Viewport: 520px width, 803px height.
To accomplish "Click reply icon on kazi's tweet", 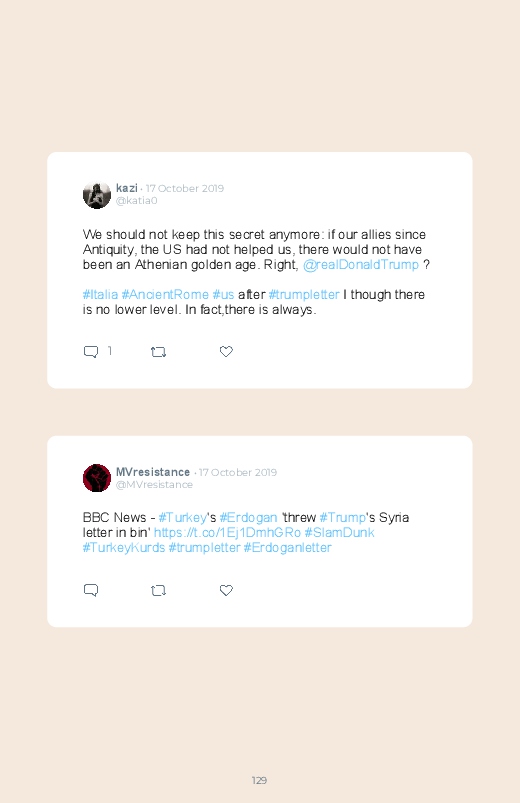I will click(91, 351).
